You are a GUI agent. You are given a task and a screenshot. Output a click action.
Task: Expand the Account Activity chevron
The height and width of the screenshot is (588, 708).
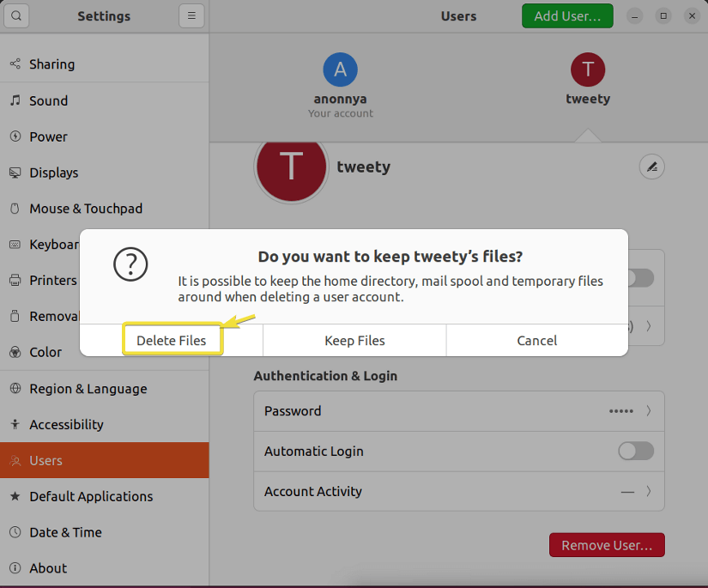(x=649, y=491)
